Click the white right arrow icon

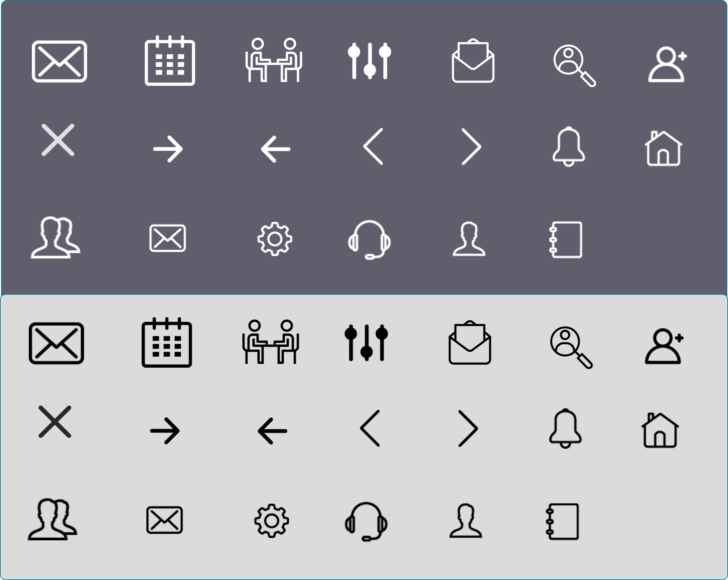168,149
